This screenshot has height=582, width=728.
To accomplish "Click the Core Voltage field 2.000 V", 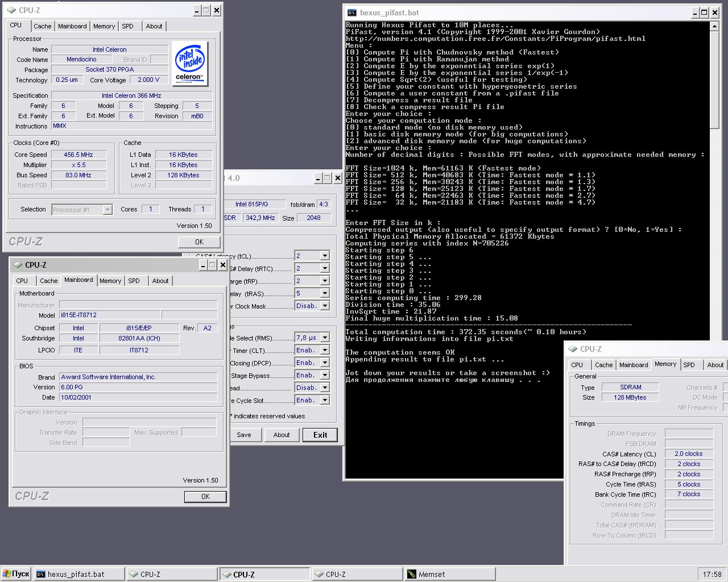I will (149, 80).
